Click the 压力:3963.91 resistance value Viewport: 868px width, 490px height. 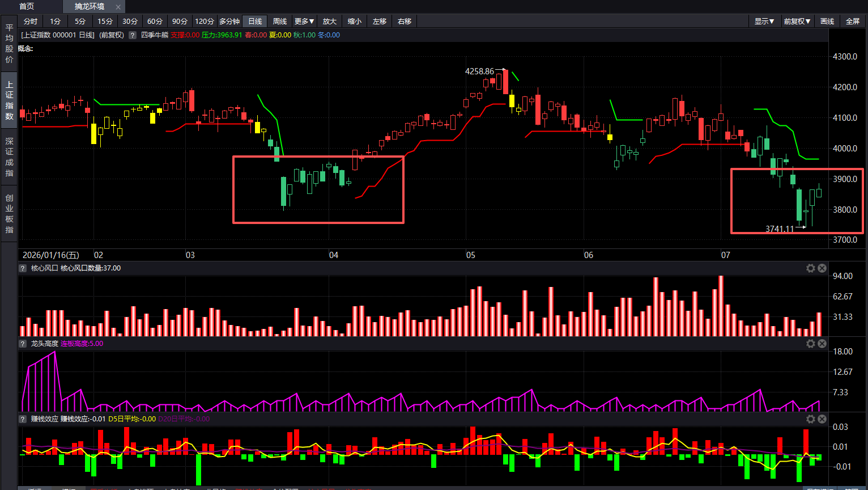222,35
